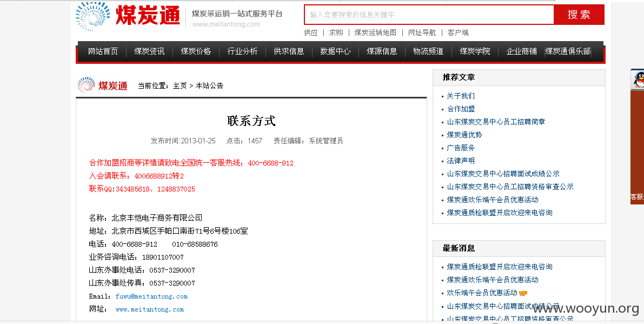644x324 pixels.
Task: Open 煤炭价格 nav menu item
Action: [x=196, y=51]
